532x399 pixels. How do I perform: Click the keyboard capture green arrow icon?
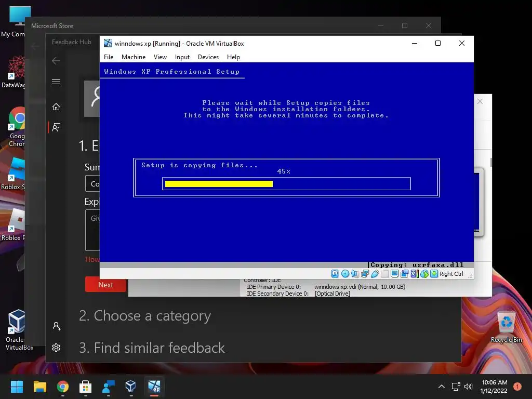pos(434,273)
